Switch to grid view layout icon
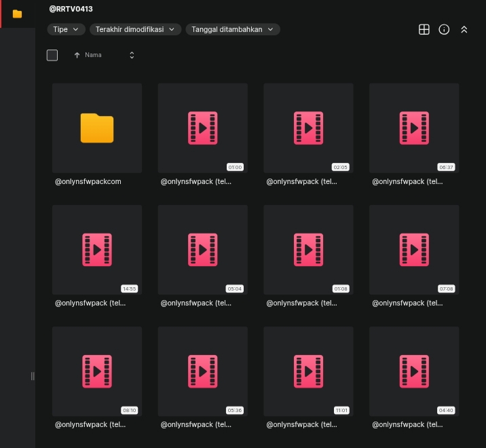 tap(424, 29)
